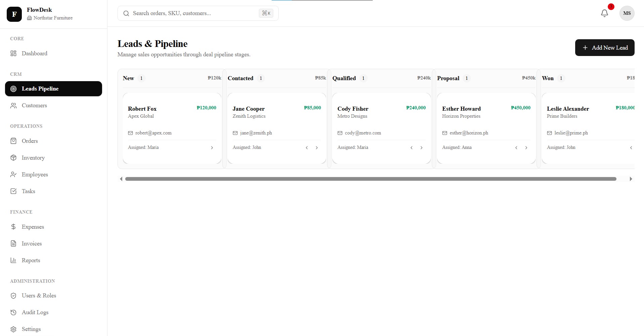Move Esther Howard to previous stage
644x336 pixels.
point(516,148)
